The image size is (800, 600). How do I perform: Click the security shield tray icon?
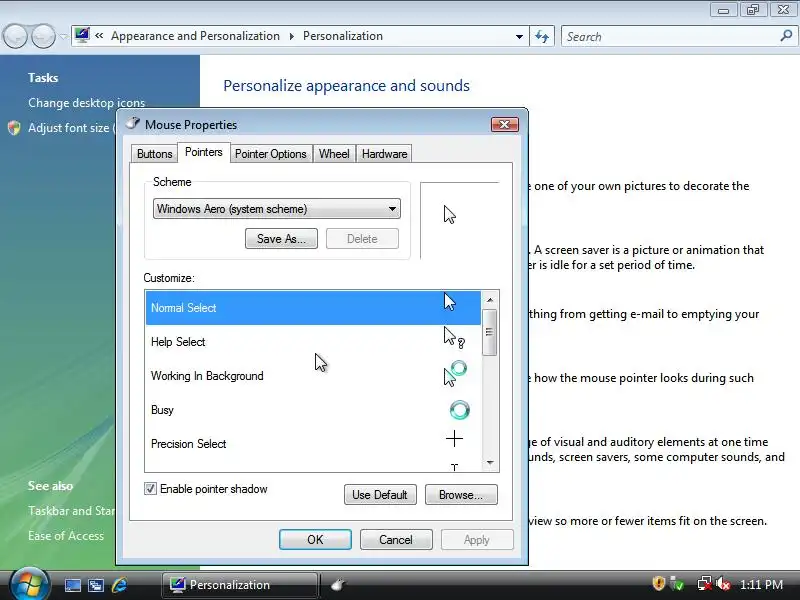pyautogui.click(x=658, y=583)
